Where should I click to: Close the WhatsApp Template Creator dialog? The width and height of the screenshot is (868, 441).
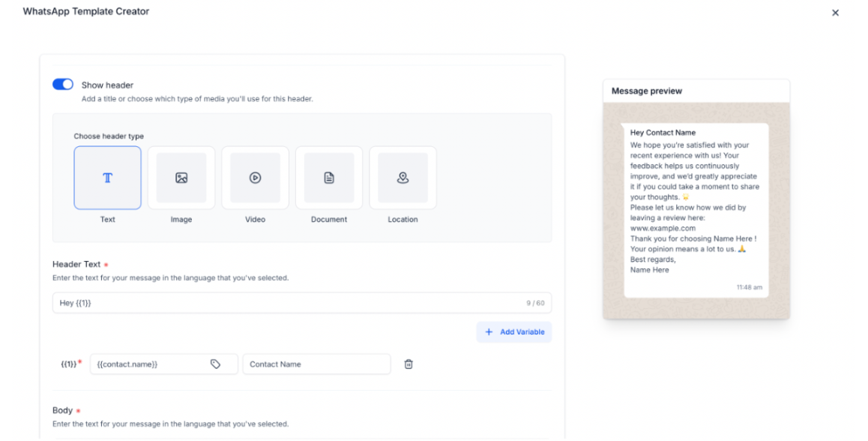point(835,13)
